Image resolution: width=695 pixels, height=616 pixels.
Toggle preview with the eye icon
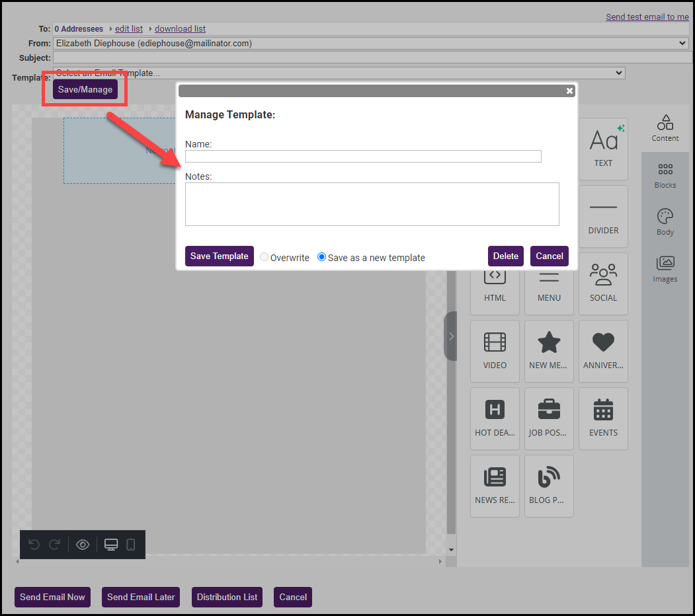coord(83,545)
